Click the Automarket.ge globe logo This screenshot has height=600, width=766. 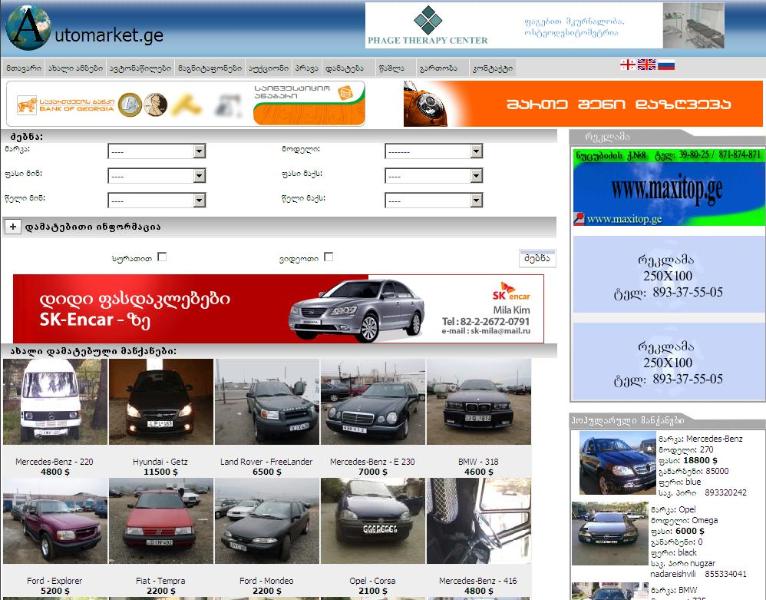tap(28, 27)
